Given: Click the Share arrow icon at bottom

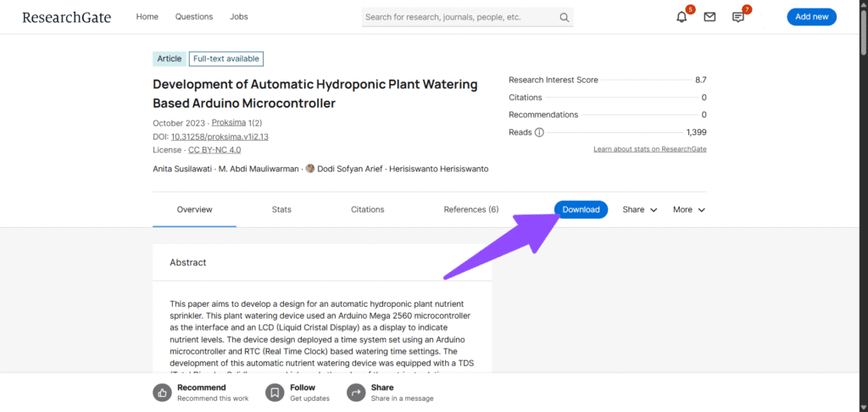Looking at the screenshot, I should point(355,393).
